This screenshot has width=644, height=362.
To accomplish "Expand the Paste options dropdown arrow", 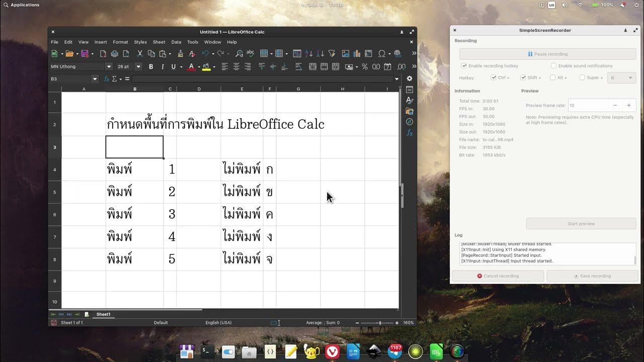I will (x=169, y=53).
